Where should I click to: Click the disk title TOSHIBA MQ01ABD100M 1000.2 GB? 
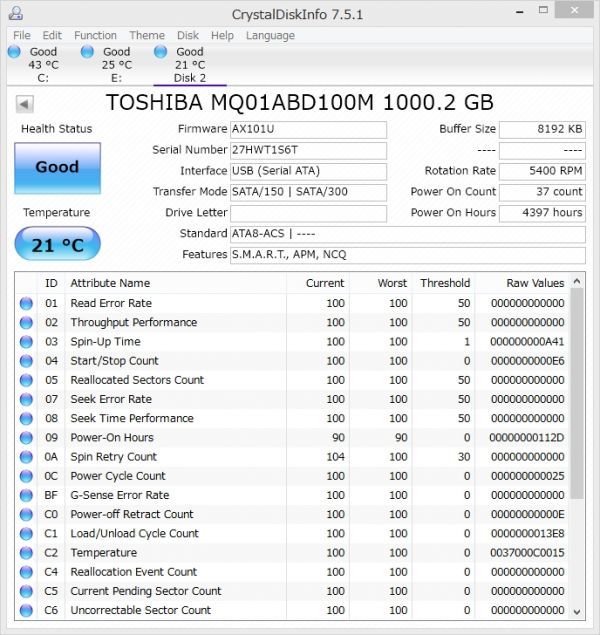point(300,102)
